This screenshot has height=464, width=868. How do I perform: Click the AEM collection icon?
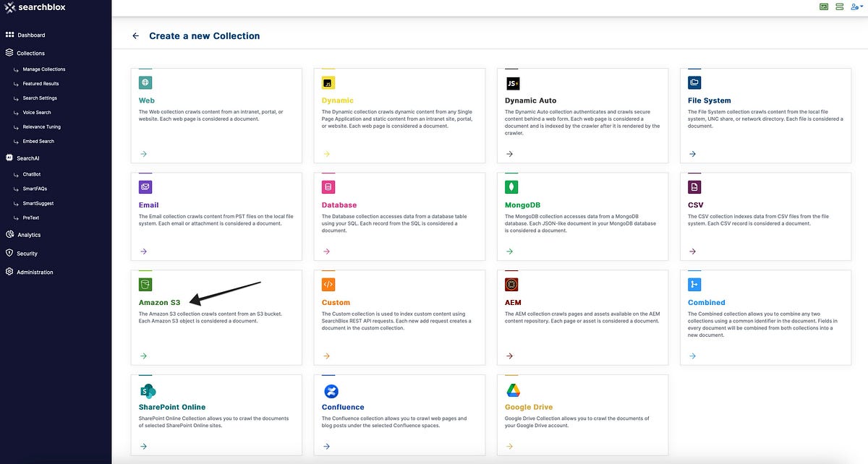pyautogui.click(x=512, y=285)
